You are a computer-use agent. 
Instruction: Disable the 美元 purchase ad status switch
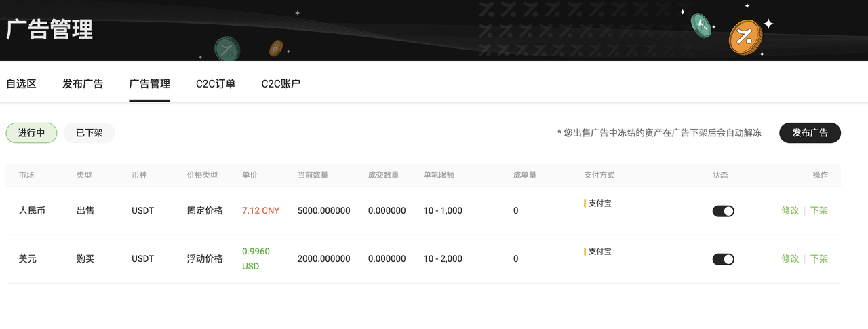point(723,259)
